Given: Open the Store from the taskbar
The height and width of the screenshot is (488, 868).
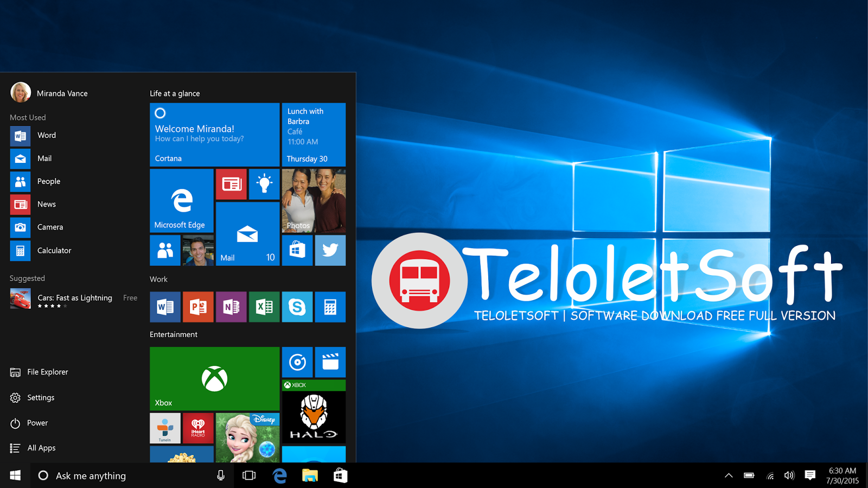Looking at the screenshot, I should pos(340,476).
